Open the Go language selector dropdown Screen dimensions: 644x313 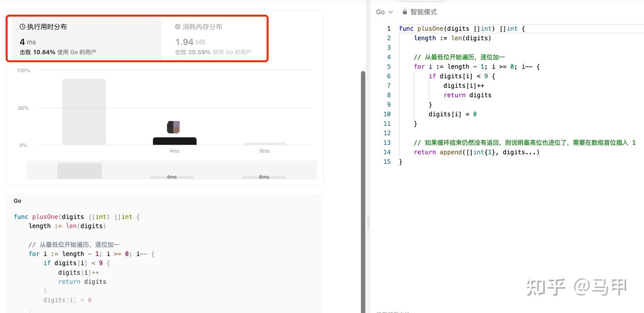coord(385,12)
